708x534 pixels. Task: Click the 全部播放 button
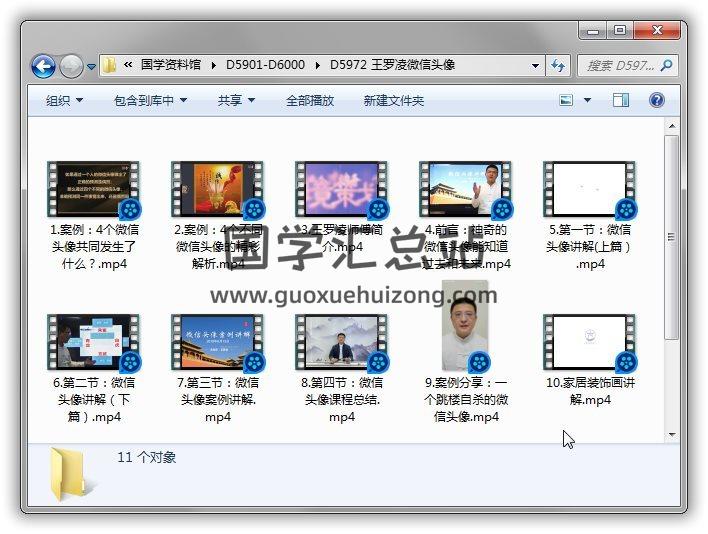(310, 100)
